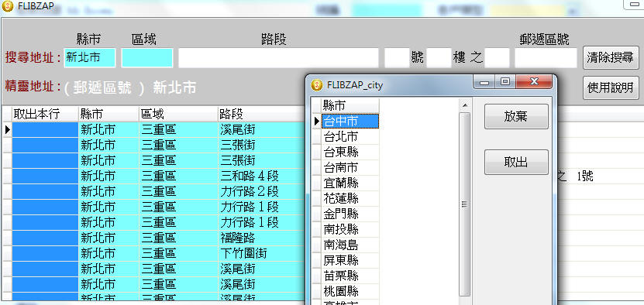
Task: Open 使用說明 help button
Action: [x=611, y=87]
